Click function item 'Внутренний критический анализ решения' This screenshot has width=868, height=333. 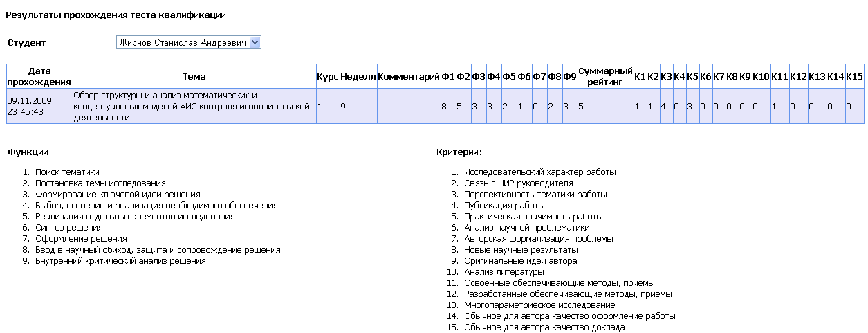point(120,261)
